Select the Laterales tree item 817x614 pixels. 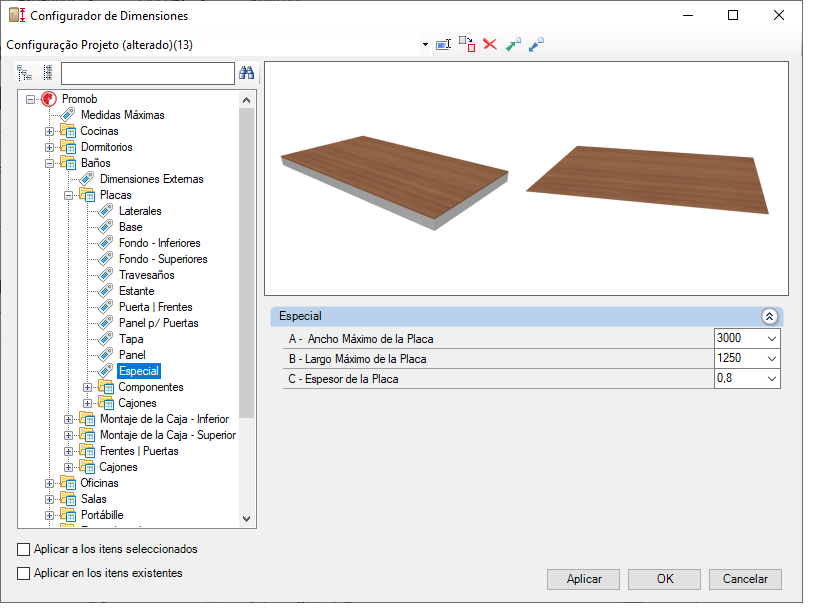pyautogui.click(x=140, y=211)
